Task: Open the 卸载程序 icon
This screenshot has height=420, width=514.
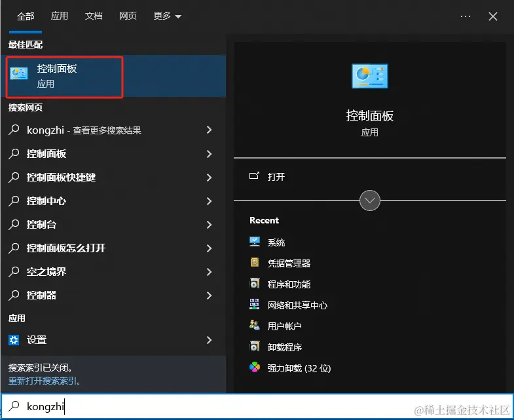Action: click(255, 347)
